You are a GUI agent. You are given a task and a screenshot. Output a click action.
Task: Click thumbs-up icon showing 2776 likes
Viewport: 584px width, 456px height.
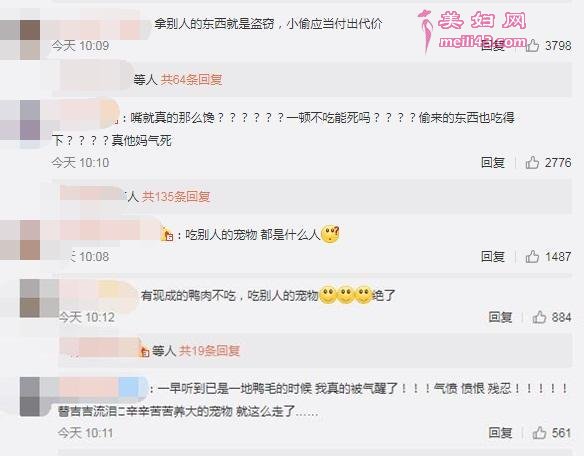533,162
